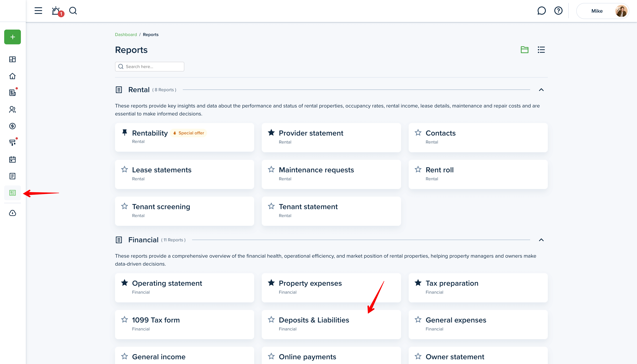Open the maintenance paint roller icon in sidebar
637x364 pixels.
pos(13,143)
